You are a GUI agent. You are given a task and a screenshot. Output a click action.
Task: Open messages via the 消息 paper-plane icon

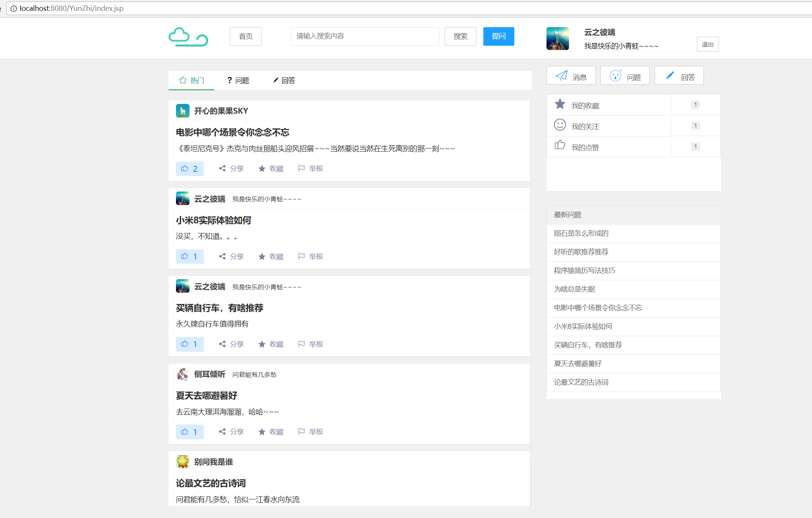click(x=571, y=75)
